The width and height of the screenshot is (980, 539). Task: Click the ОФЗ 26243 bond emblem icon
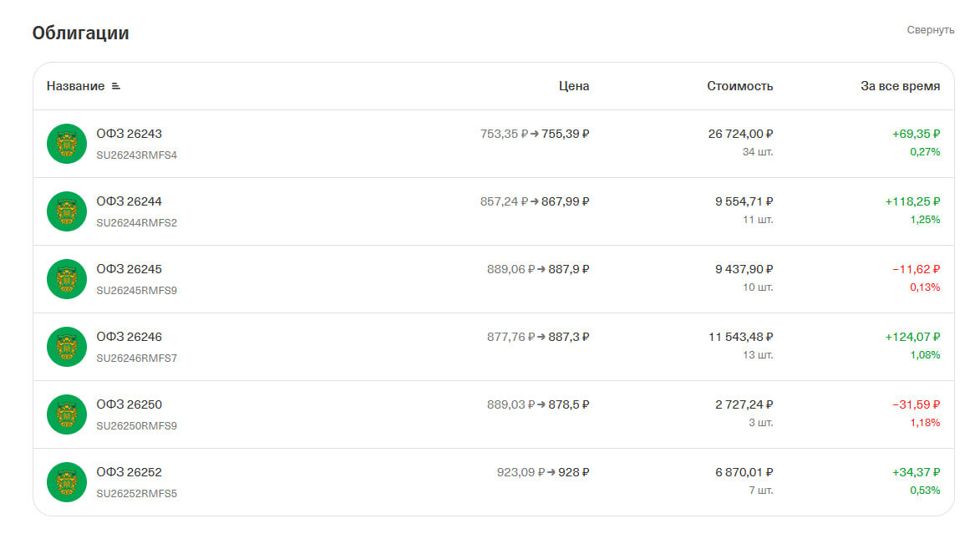[x=67, y=144]
